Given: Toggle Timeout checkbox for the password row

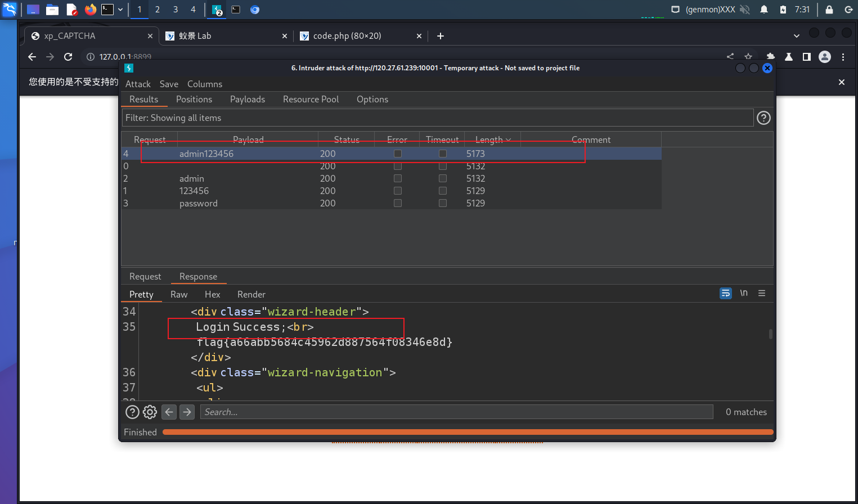Looking at the screenshot, I should point(443,203).
